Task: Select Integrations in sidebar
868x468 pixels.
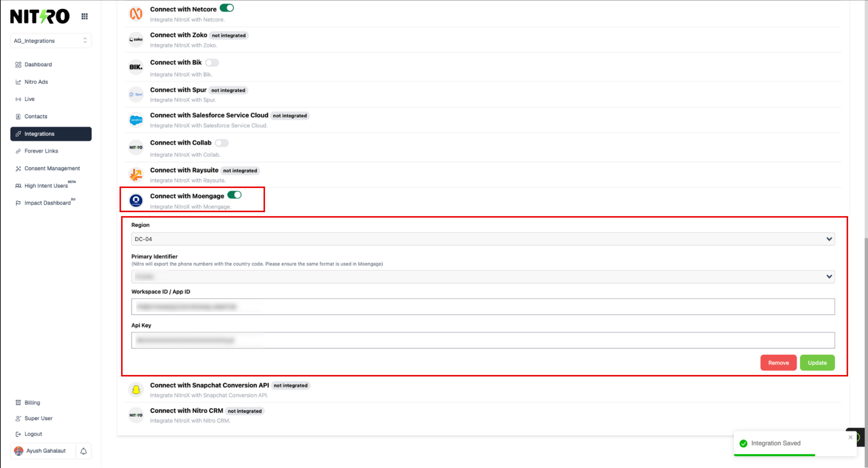Action: click(51, 134)
